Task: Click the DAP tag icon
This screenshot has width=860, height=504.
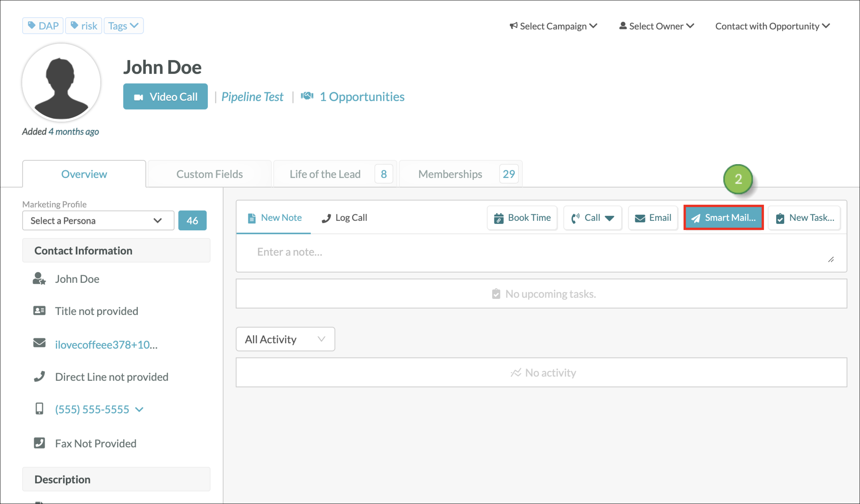Action: (31, 26)
